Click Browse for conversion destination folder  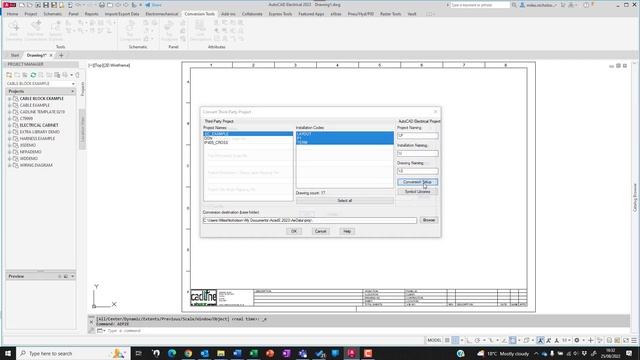pyautogui.click(x=429, y=220)
